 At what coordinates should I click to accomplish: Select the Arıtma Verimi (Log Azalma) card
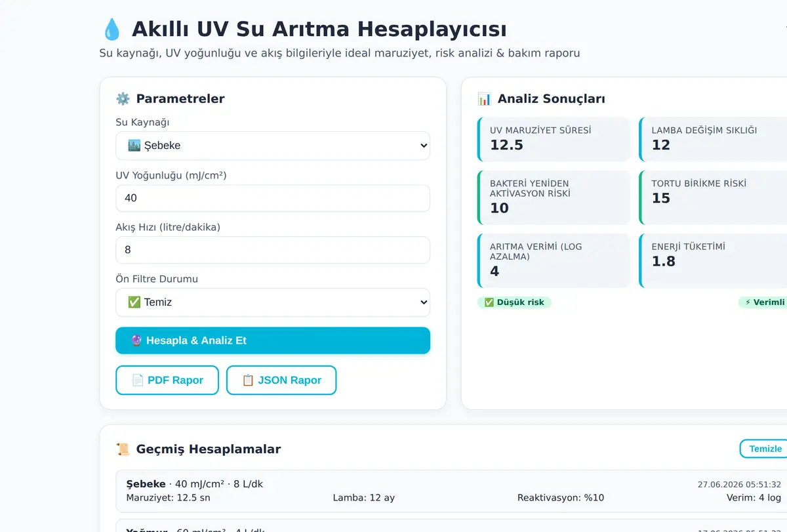(x=554, y=260)
